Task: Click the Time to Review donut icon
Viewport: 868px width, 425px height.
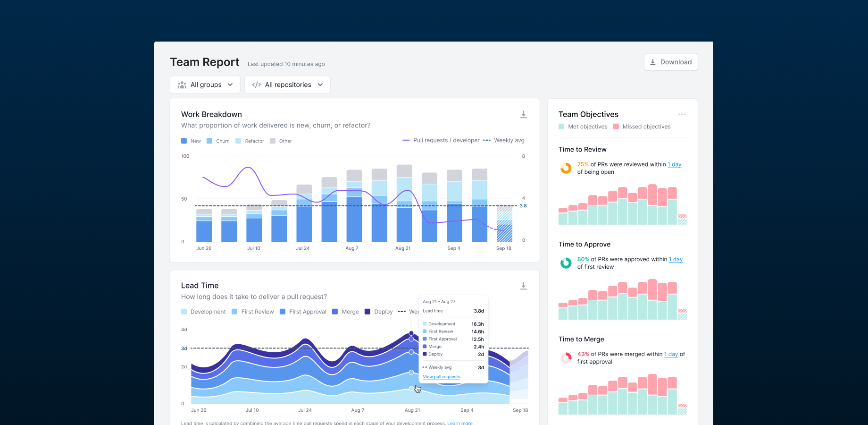Action: (x=566, y=168)
